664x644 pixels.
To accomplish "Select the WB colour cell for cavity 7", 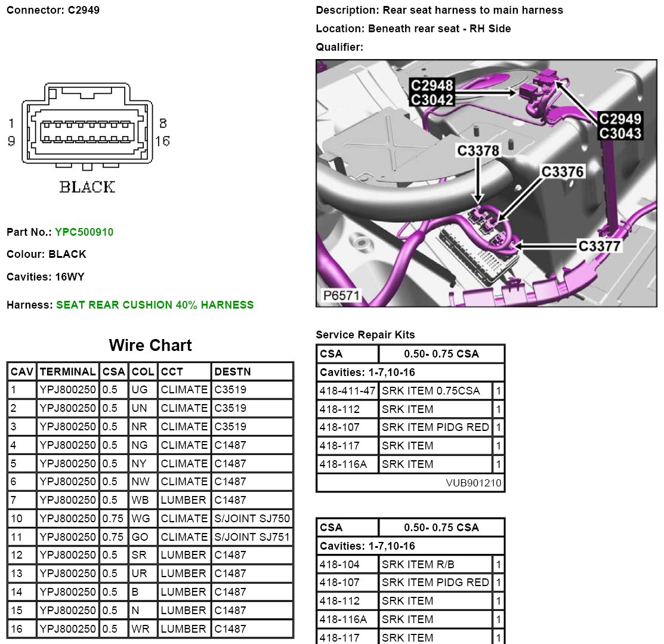I will tap(143, 500).
